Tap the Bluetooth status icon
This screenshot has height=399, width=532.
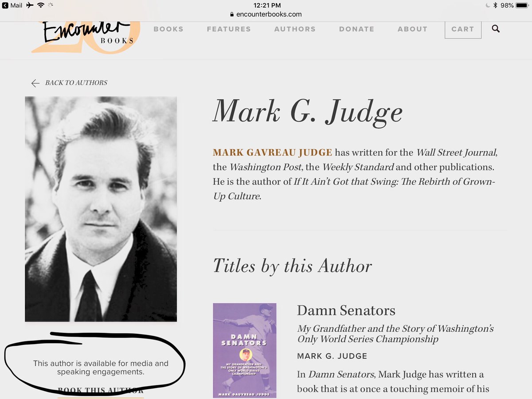pos(496,5)
